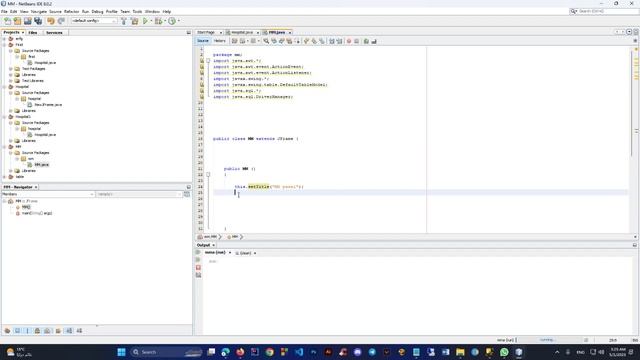
Task: Click the Redo toolbar icon
Action: pos(61,21)
